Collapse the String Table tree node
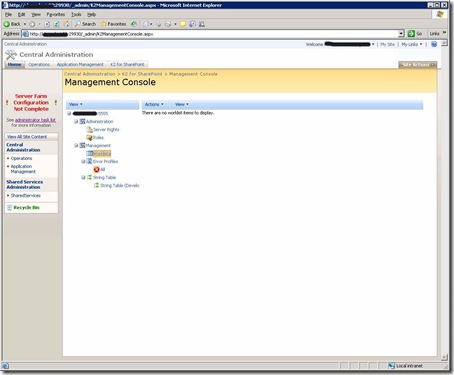Viewport: 454px width, 375px height. (83, 177)
